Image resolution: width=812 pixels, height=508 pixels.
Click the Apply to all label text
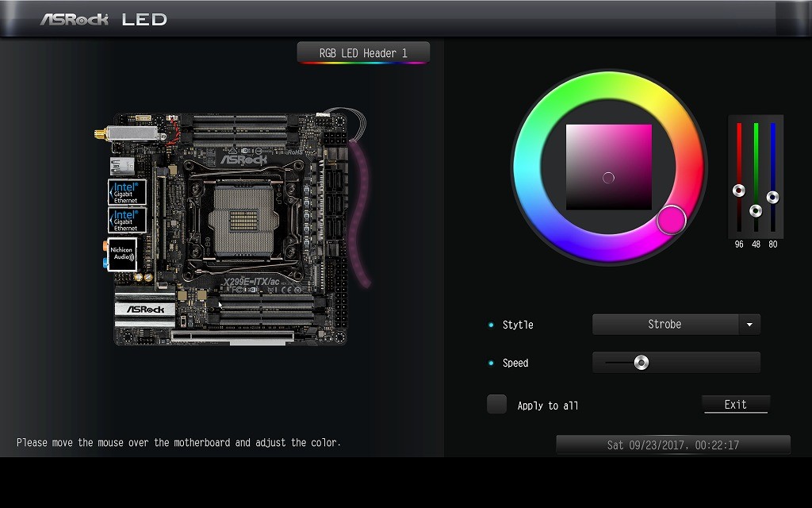pyautogui.click(x=548, y=406)
